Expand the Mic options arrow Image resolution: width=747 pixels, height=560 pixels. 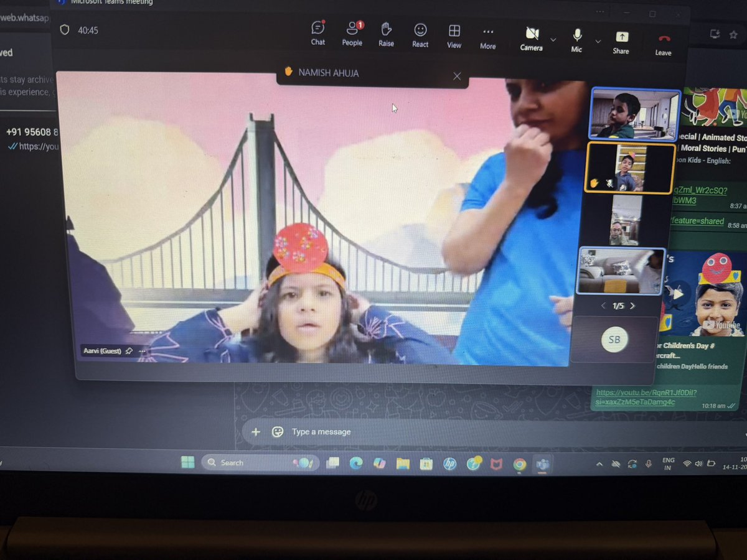tap(598, 41)
